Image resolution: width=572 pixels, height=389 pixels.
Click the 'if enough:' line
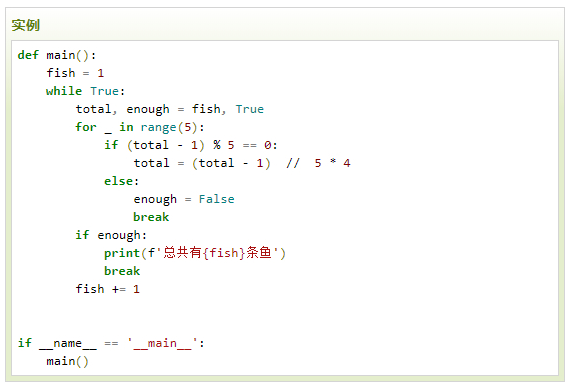(111, 235)
